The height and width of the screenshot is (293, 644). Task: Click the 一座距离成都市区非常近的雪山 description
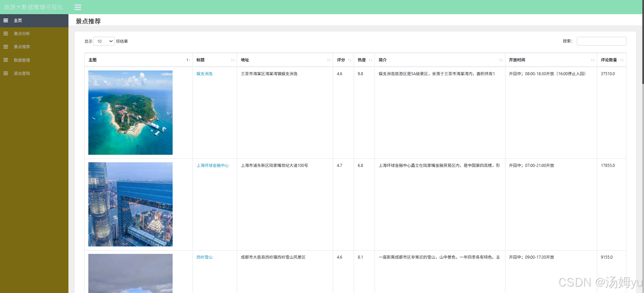pyautogui.click(x=439, y=257)
